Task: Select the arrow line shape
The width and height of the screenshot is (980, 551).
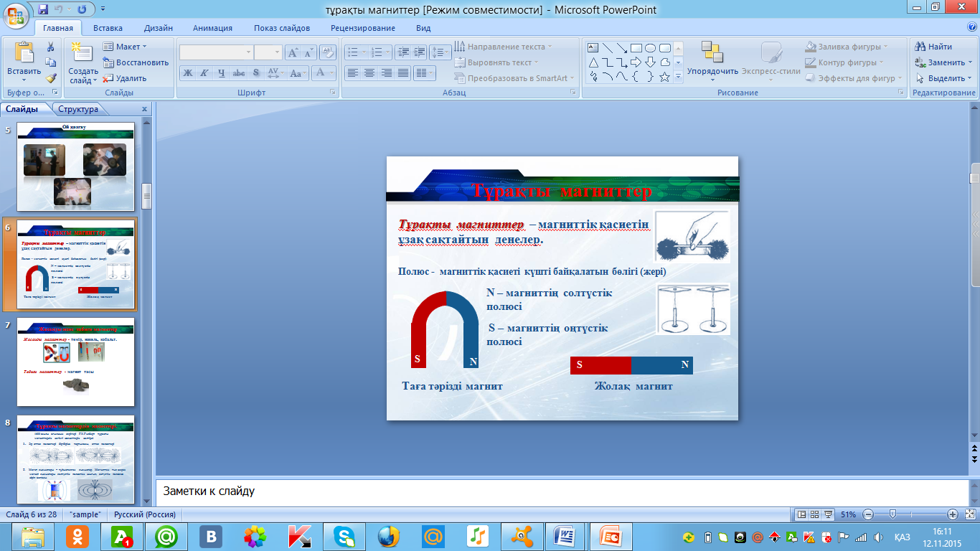Action: 622,48
